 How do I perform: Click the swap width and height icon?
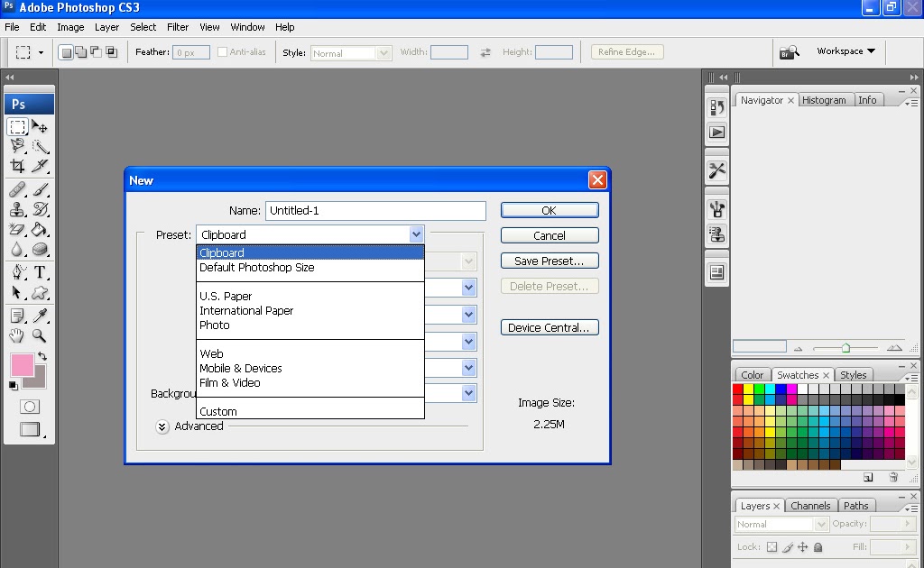485,52
